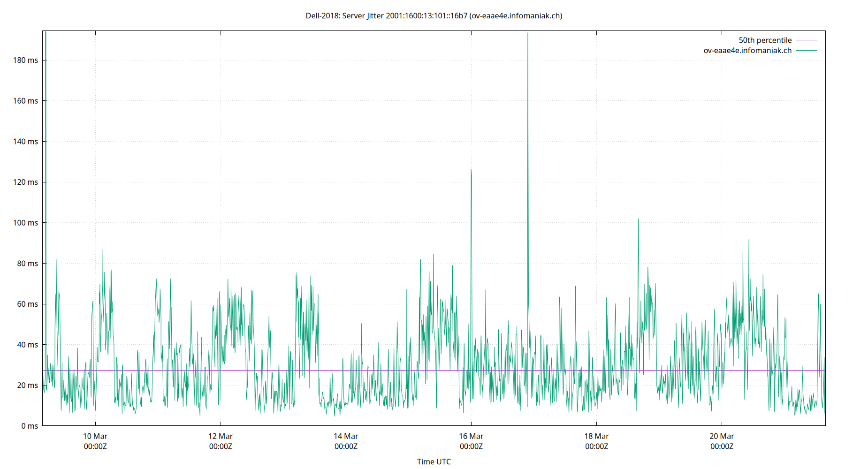Expand the 20 Mar axis tick label
868x469 pixels.
click(722, 436)
